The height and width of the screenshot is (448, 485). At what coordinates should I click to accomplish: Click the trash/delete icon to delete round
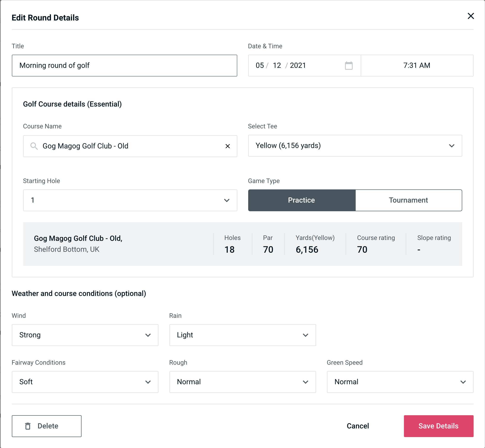coord(28,426)
